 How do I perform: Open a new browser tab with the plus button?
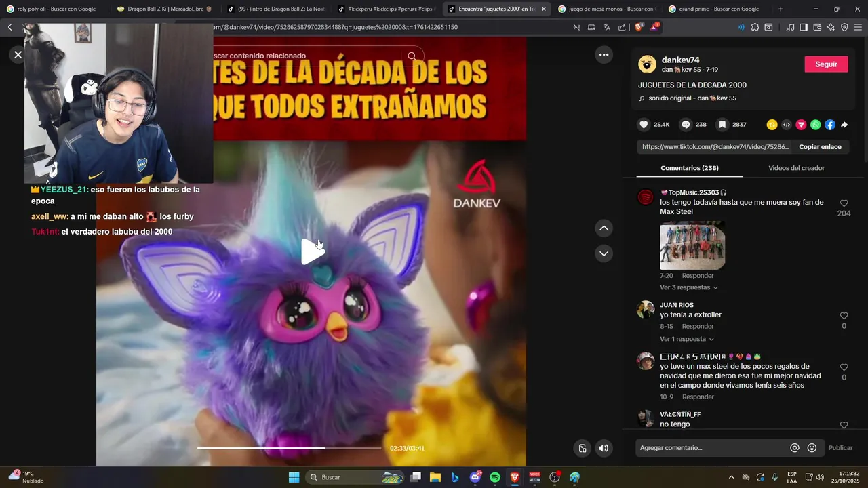click(x=781, y=9)
